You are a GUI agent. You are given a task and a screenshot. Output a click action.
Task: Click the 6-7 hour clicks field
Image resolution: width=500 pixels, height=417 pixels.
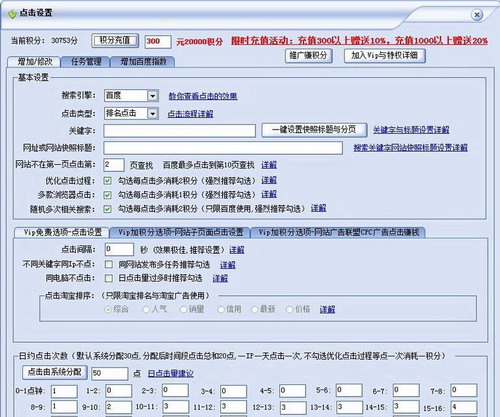[406, 390]
